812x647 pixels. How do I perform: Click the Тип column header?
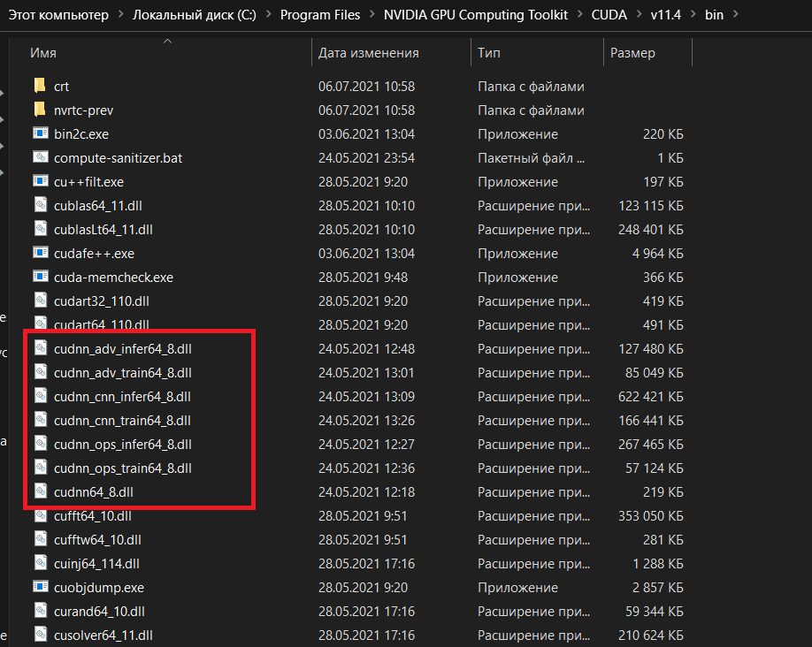tap(489, 53)
